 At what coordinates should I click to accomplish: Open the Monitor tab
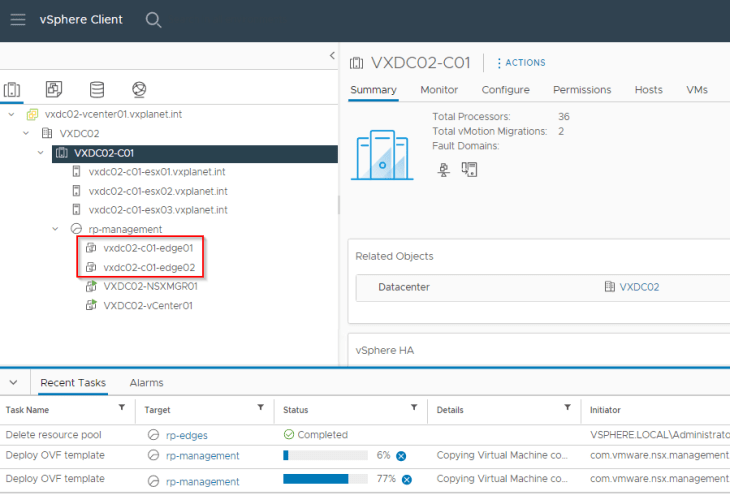pyautogui.click(x=439, y=90)
